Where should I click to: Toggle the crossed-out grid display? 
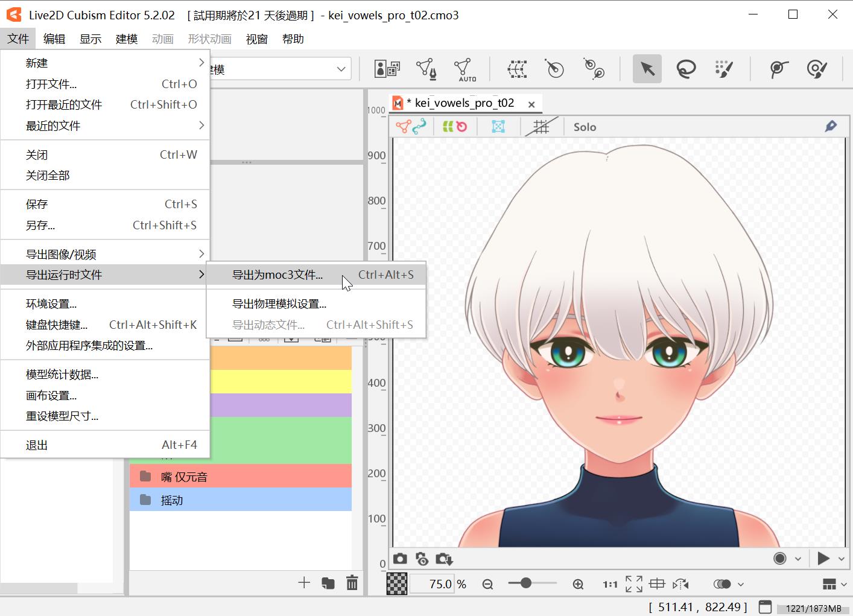pos(541,127)
